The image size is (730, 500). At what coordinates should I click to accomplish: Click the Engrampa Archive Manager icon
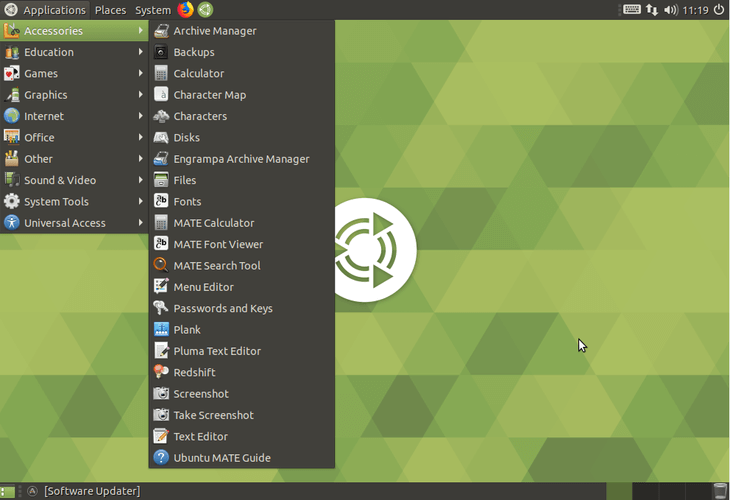click(x=161, y=159)
